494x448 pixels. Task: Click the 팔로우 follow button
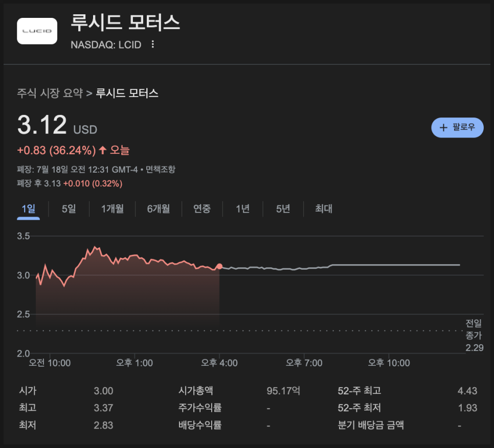pos(457,127)
